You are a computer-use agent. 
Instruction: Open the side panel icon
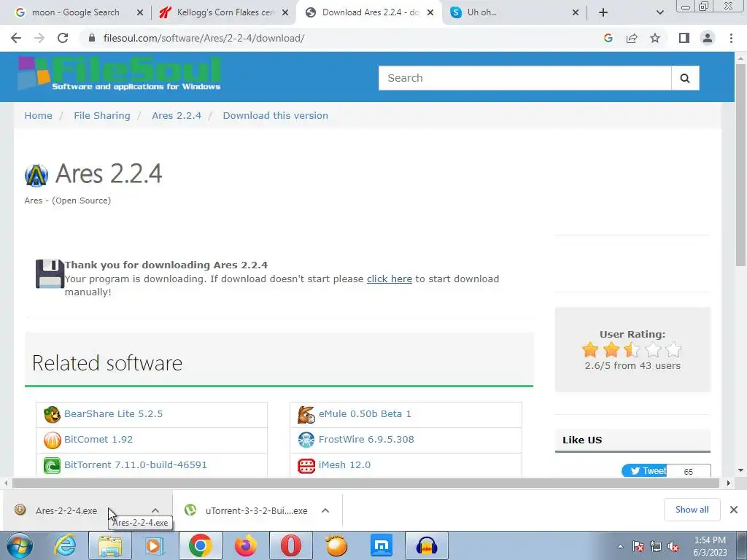point(684,38)
